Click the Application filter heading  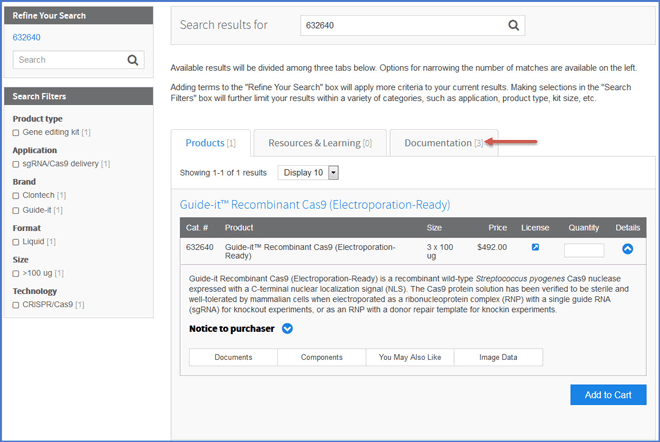point(35,150)
